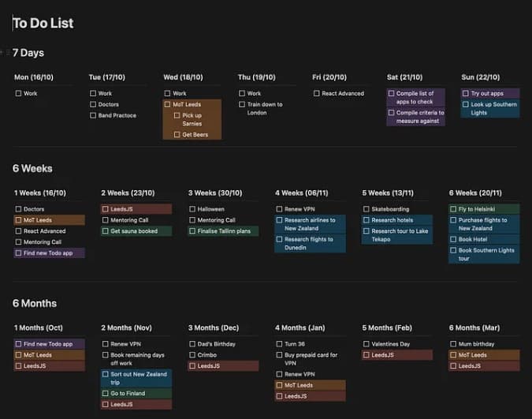
Task: Check the Halloween task in 3 Weeks
Action: tap(192, 209)
